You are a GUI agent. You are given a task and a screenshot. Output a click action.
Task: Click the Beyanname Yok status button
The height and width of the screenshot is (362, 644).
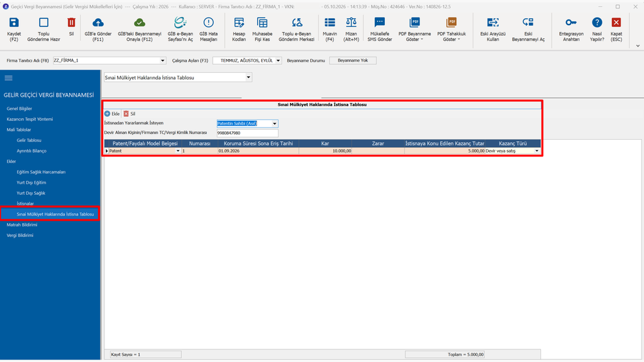(x=353, y=61)
